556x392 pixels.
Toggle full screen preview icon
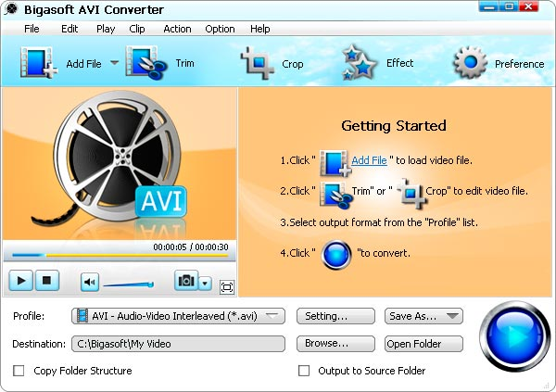click(x=227, y=287)
